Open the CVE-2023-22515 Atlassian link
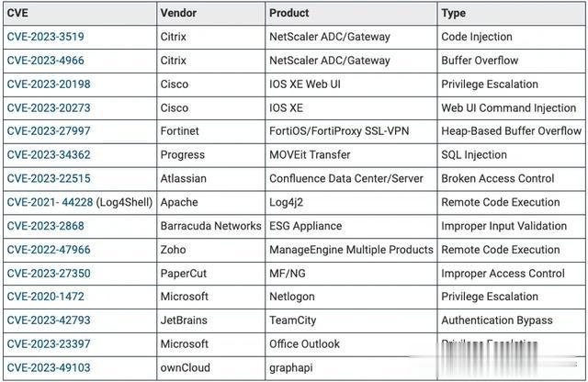588x382 pixels. click(x=49, y=178)
